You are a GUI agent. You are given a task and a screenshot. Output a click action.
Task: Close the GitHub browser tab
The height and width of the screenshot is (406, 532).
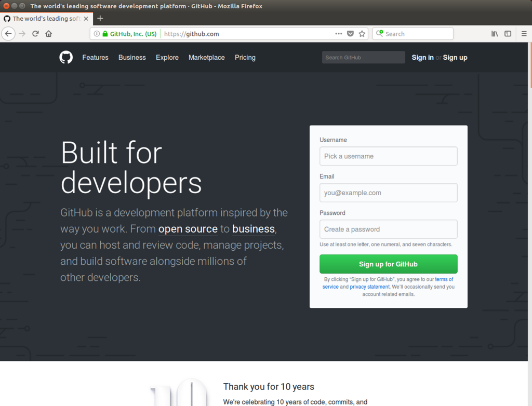click(86, 19)
